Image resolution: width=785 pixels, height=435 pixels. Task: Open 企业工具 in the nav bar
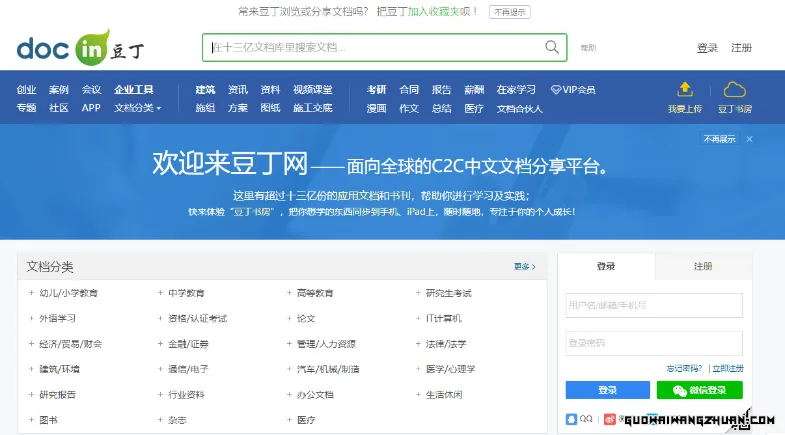[x=134, y=90]
